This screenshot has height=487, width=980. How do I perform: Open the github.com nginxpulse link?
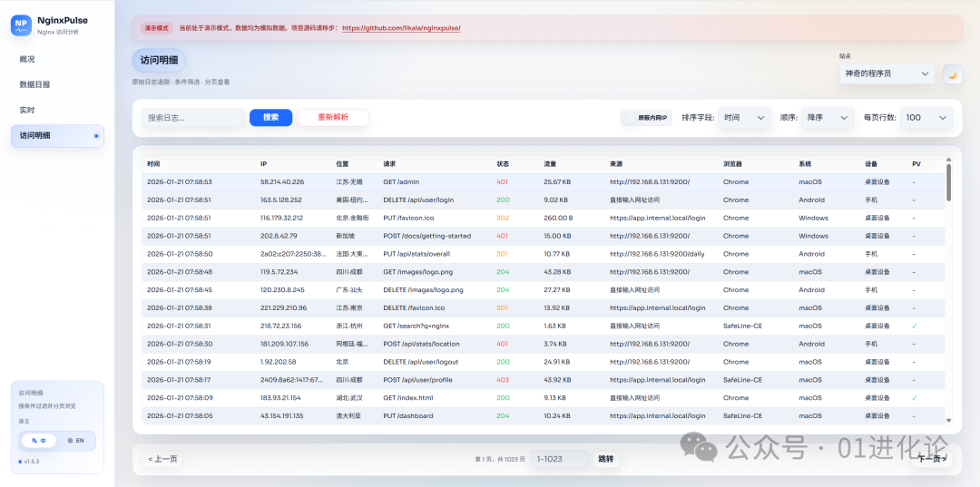pos(401,28)
